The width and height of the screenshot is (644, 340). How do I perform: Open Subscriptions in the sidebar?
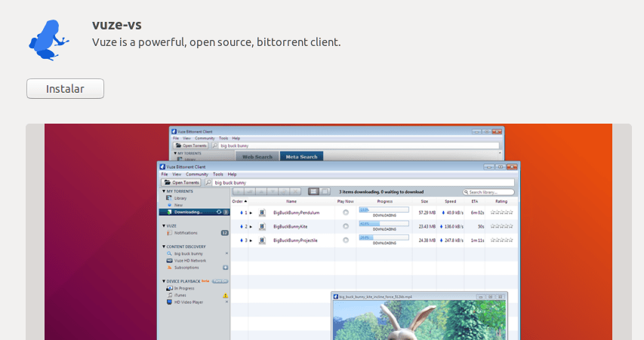point(186,268)
